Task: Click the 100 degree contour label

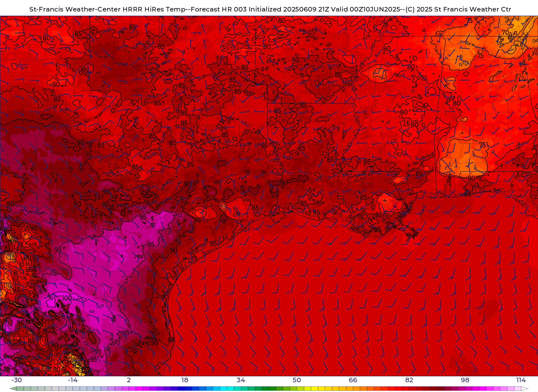Action: (x=67, y=298)
